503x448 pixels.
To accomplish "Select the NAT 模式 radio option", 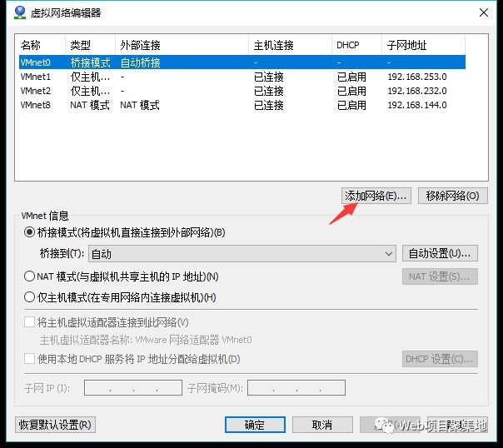I will pyautogui.click(x=29, y=276).
